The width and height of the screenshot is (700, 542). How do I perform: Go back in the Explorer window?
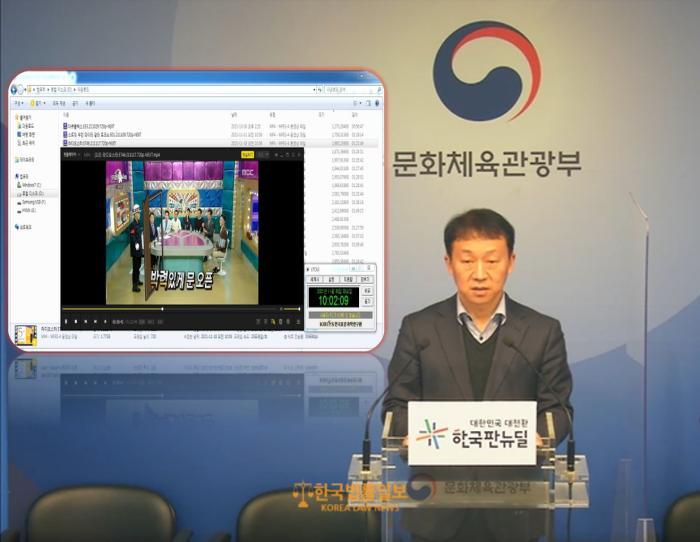[x=13, y=90]
